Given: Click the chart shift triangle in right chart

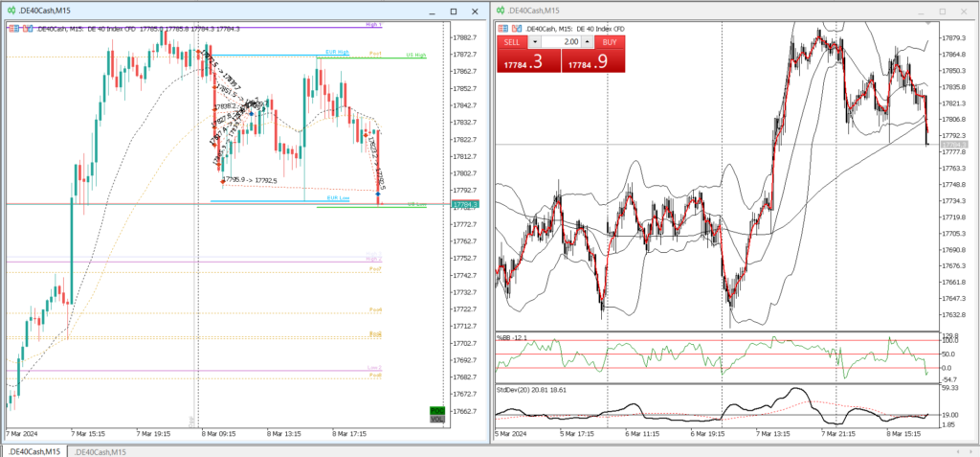Looking at the screenshot, I should pos(928,23).
